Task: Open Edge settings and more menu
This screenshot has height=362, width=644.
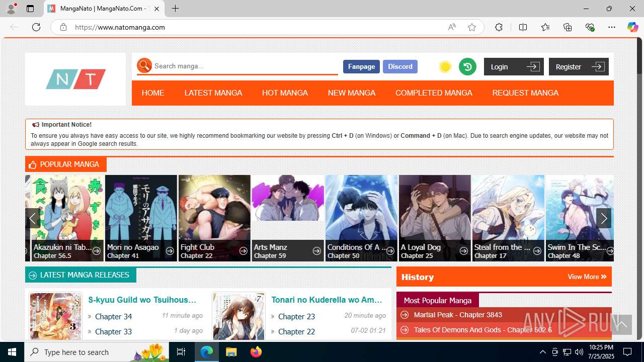Action: click(612, 27)
